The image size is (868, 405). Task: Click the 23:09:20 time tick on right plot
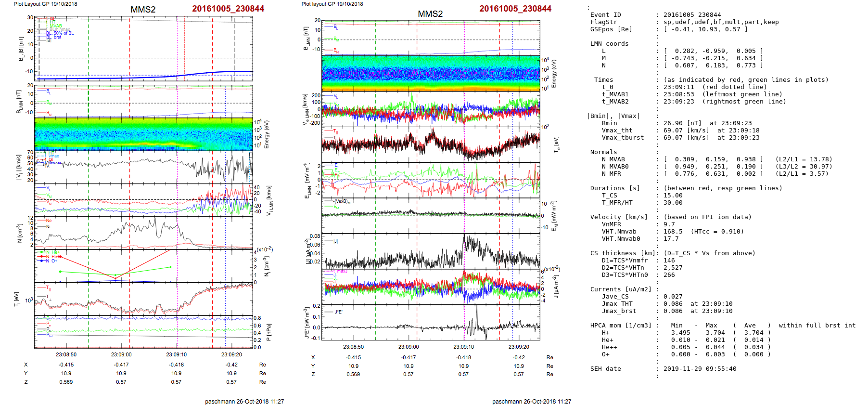coord(519,347)
